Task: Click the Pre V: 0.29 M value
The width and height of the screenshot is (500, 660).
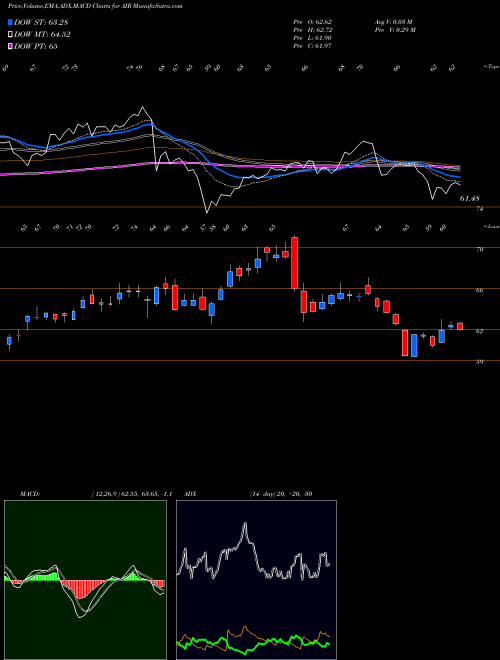Action: coord(395,30)
